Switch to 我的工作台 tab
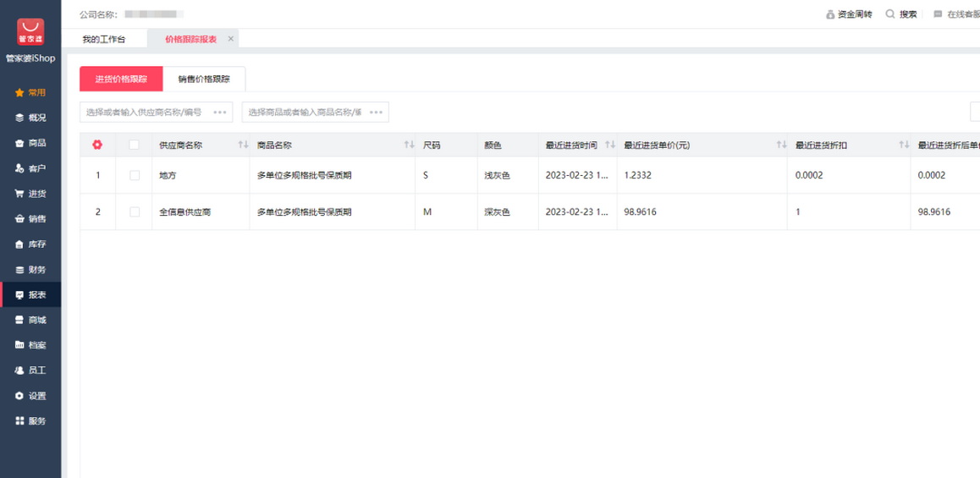Screen dimensions: 980x478 click(103, 40)
